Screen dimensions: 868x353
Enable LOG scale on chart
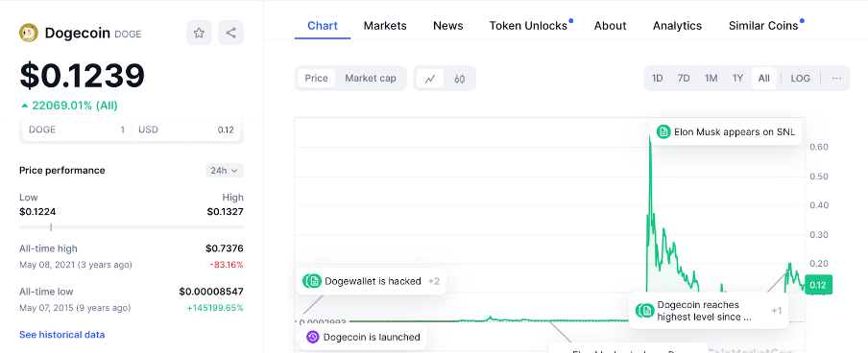(800, 79)
